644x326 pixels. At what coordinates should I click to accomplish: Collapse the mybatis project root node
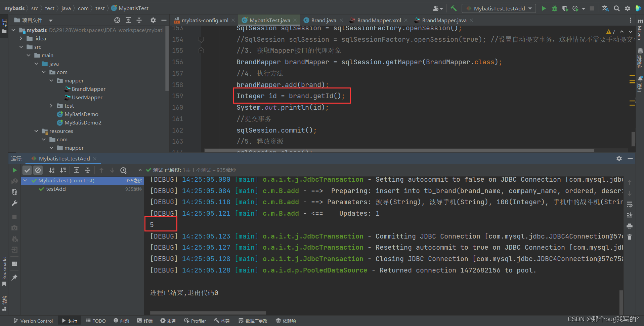[14, 30]
